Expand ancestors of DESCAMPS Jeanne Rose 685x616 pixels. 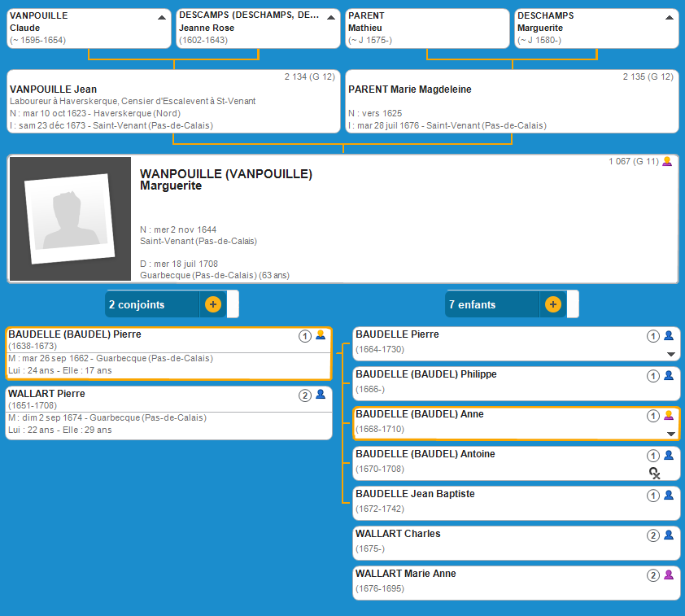(330, 17)
